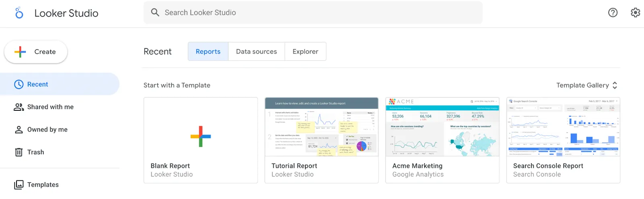Select Recent in the sidebar
The height and width of the screenshot is (199, 644).
tap(60, 84)
